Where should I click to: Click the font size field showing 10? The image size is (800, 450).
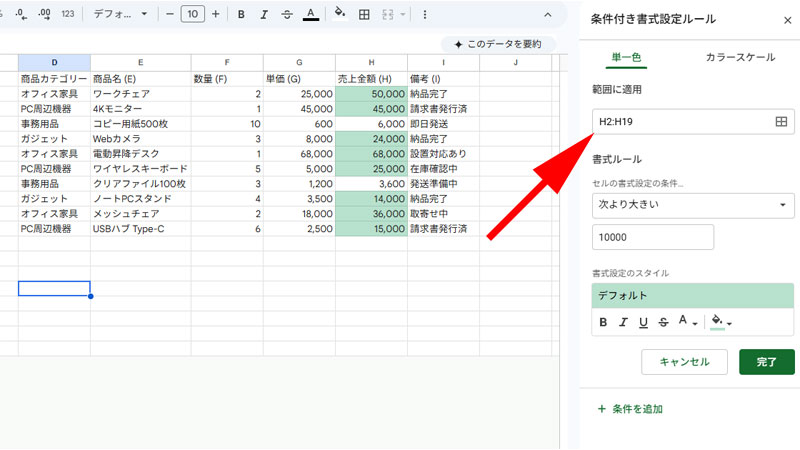[192, 14]
